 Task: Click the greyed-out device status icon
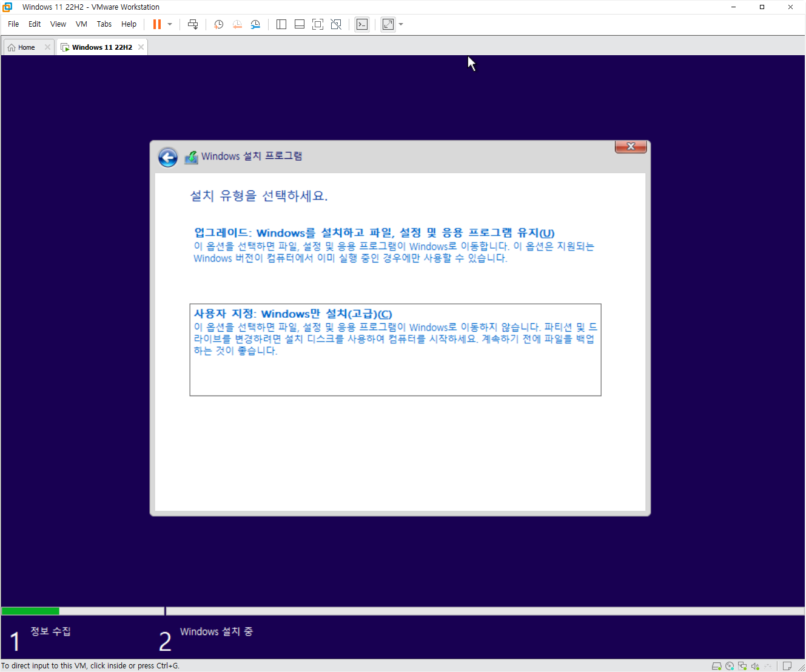click(768, 666)
